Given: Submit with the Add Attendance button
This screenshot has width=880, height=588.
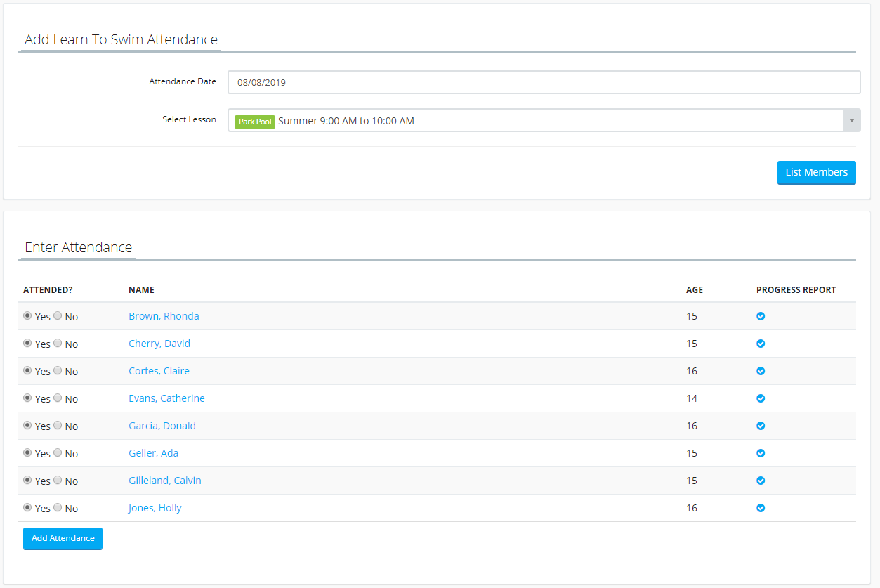Looking at the screenshot, I should click(x=63, y=538).
